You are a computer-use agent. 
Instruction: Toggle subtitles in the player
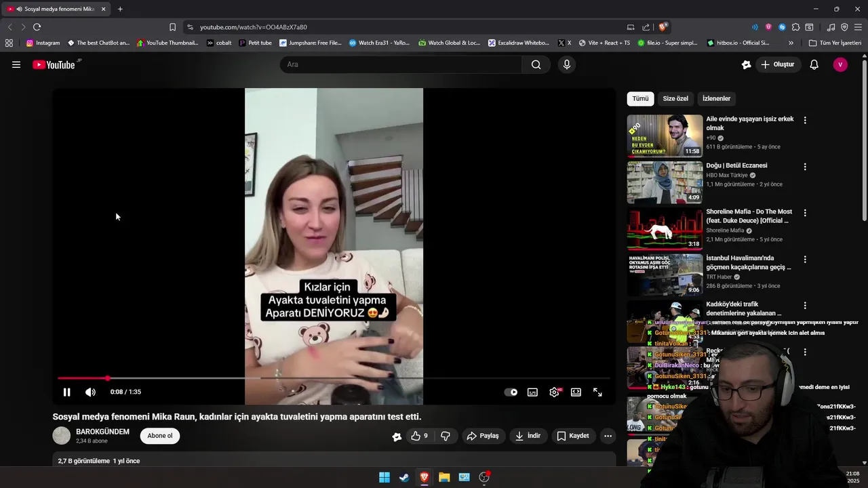click(533, 392)
